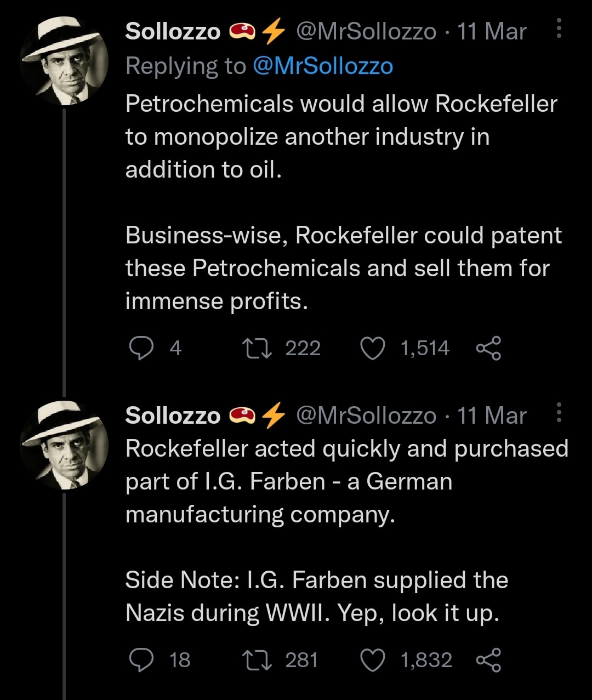Screen dimensions: 592x700
Task: Open the I.G. Farben tweet text body
Action: [329, 514]
